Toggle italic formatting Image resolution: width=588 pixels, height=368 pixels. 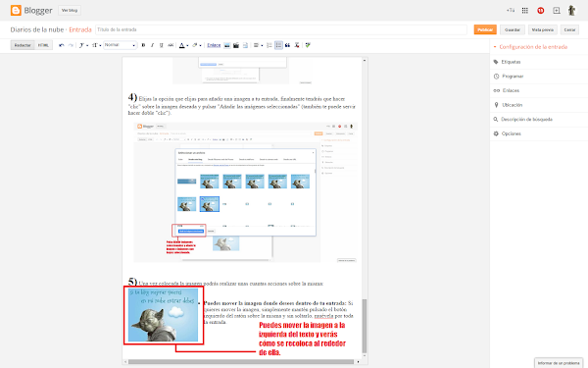tap(152, 45)
